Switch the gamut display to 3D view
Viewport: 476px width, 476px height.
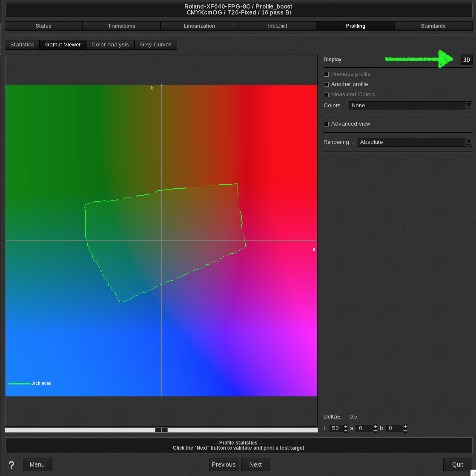point(466,60)
